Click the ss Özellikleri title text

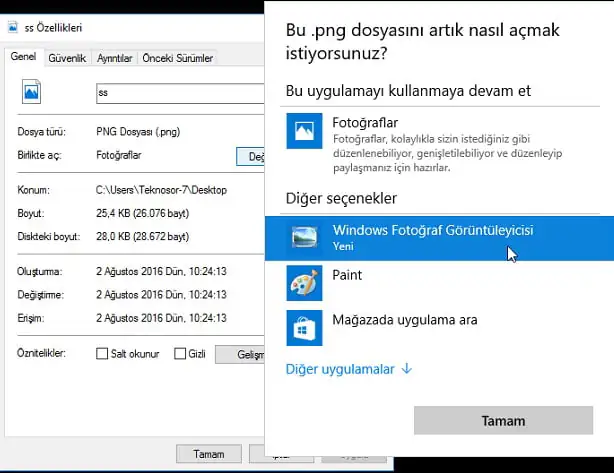pyautogui.click(x=53, y=28)
